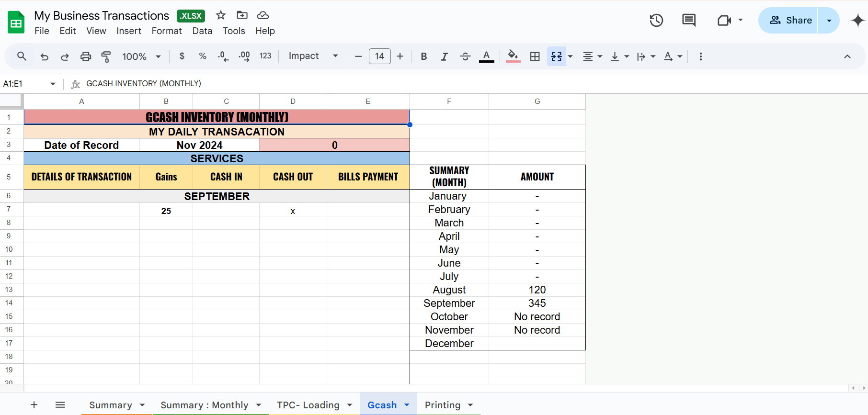The image size is (868, 415).
Task: Open the Data menu
Action: pyautogui.click(x=202, y=31)
